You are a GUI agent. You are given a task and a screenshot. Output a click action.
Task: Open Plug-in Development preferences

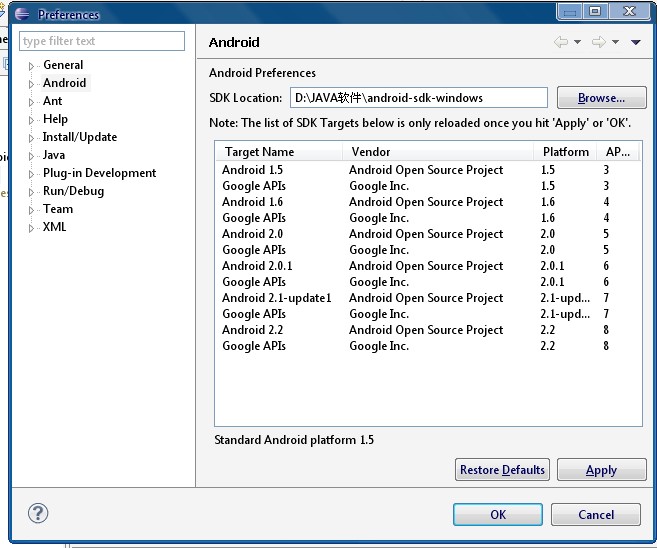pyautogui.click(x=100, y=173)
